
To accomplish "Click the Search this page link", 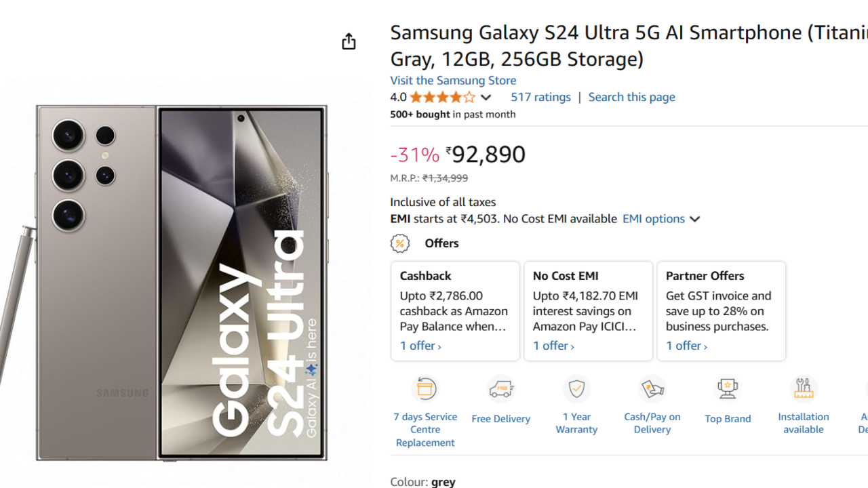I will point(631,97).
